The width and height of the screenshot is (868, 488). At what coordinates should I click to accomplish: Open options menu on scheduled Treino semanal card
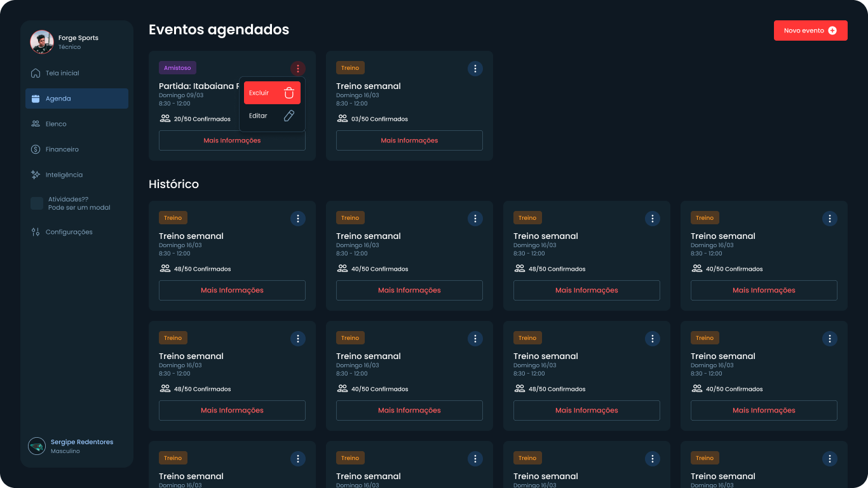click(475, 69)
